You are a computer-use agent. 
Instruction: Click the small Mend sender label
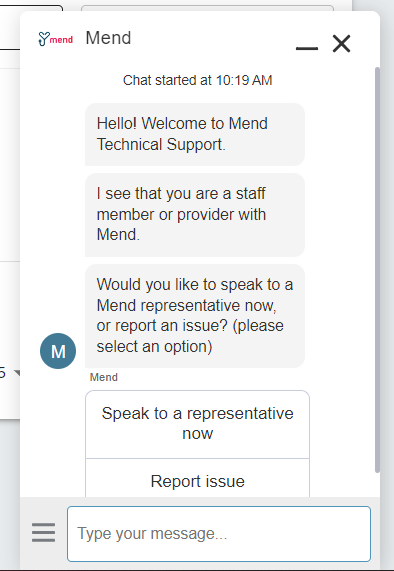pos(104,377)
